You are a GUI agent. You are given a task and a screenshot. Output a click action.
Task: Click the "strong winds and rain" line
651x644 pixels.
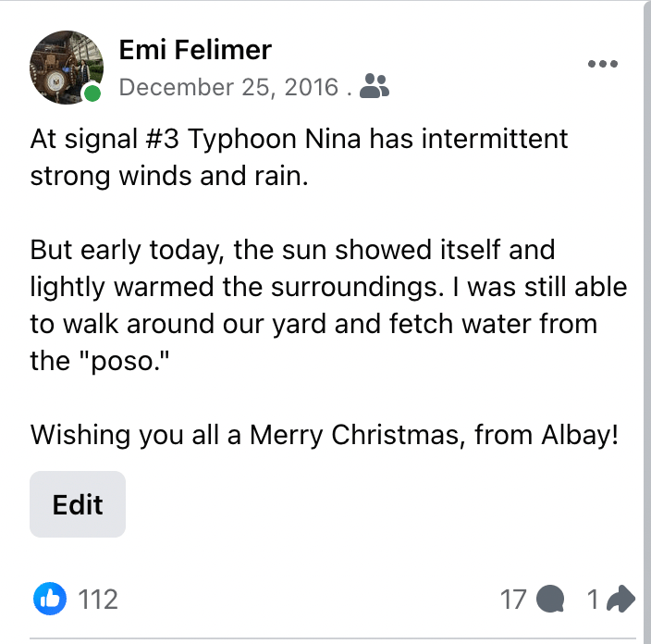point(167,176)
